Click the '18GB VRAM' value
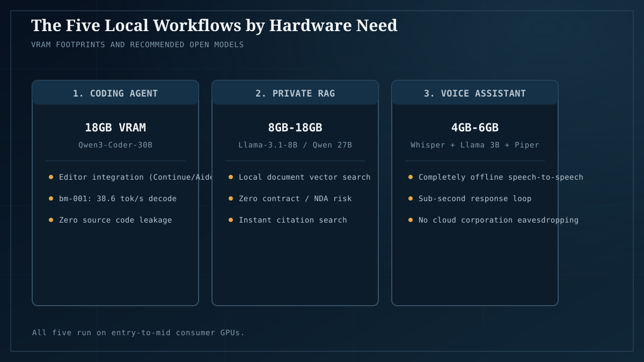 coord(115,128)
